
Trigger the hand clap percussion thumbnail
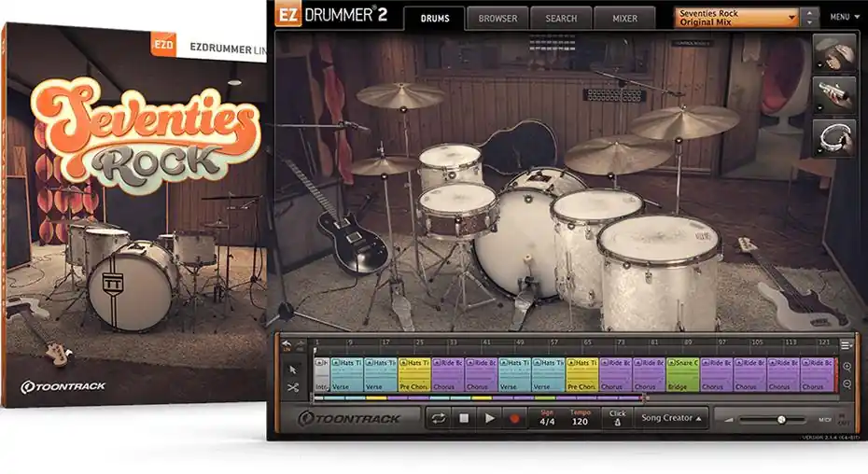click(x=834, y=52)
